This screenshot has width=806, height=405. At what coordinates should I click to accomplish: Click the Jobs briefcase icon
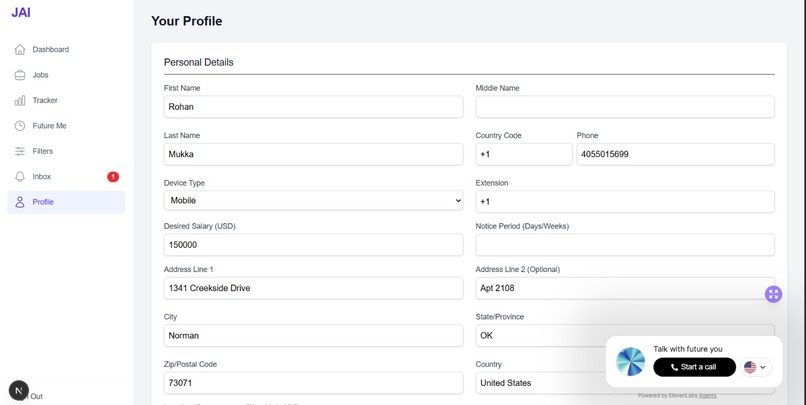click(20, 75)
